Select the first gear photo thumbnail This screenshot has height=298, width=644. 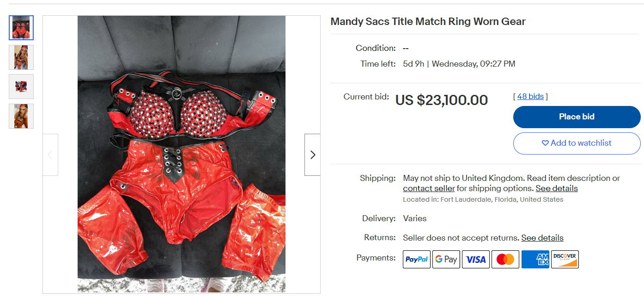click(x=21, y=28)
